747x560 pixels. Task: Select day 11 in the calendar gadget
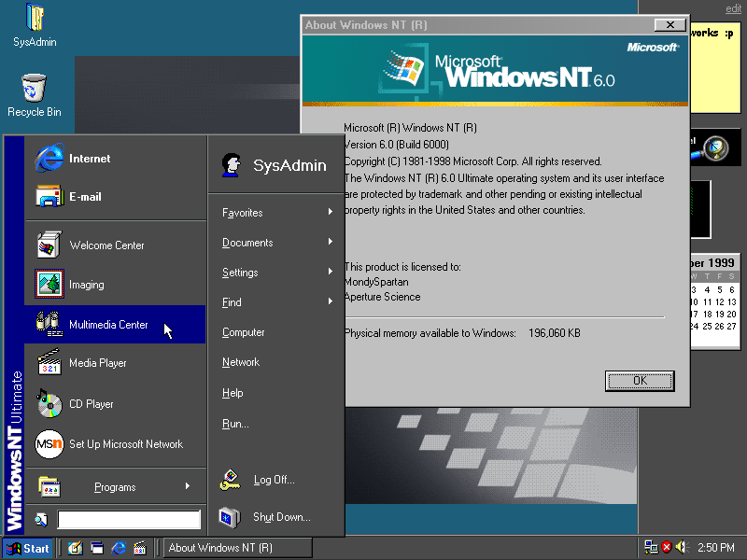pos(707,301)
